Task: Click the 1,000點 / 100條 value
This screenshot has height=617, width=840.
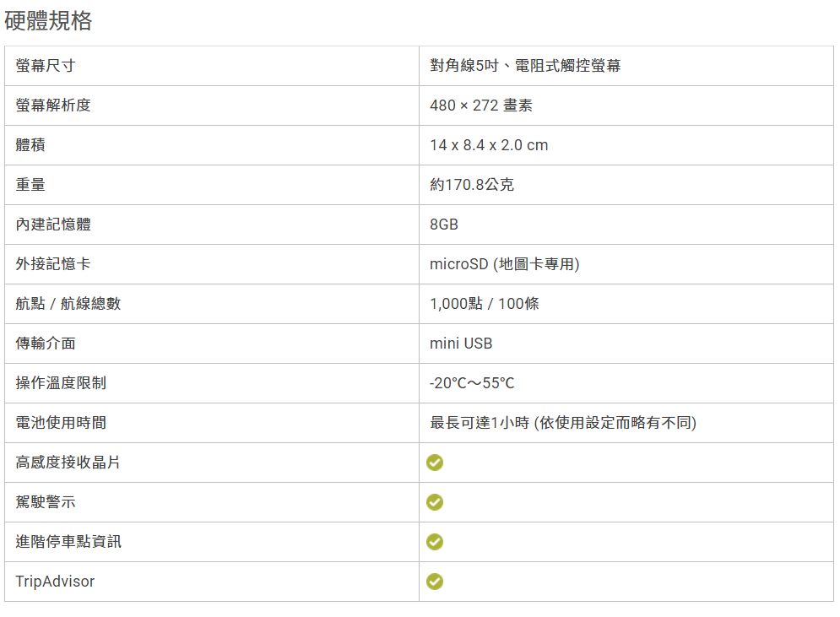Action: pyautogui.click(x=485, y=304)
